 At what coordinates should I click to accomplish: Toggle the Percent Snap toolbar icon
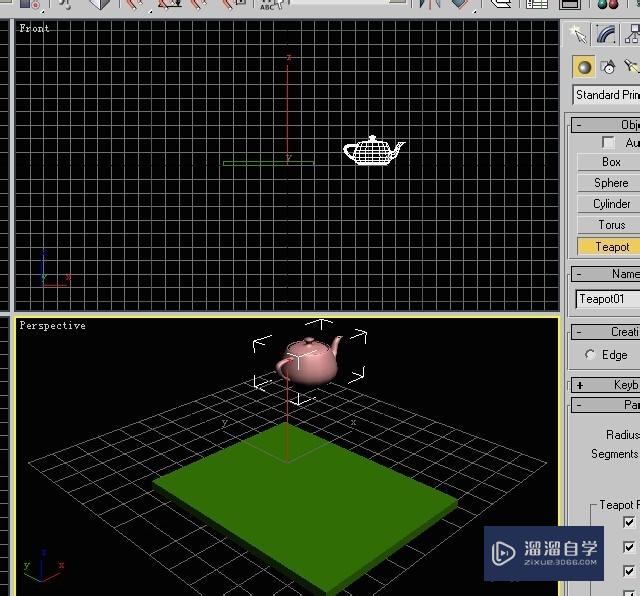point(201,4)
